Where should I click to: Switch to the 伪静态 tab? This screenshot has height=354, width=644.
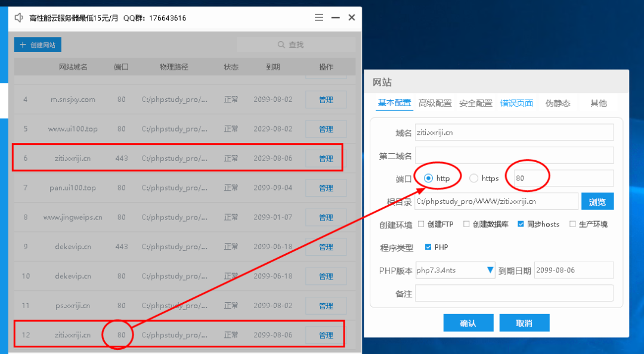click(x=559, y=103)
